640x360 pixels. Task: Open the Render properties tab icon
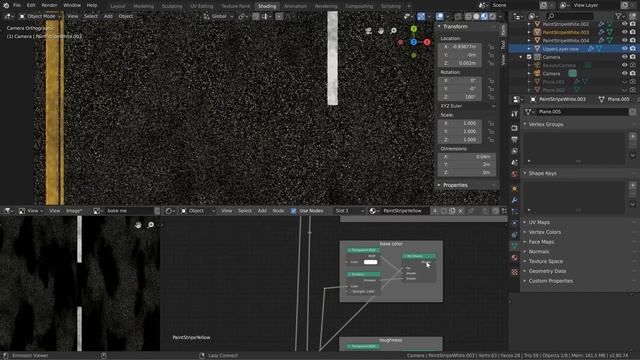click(514, 128)
